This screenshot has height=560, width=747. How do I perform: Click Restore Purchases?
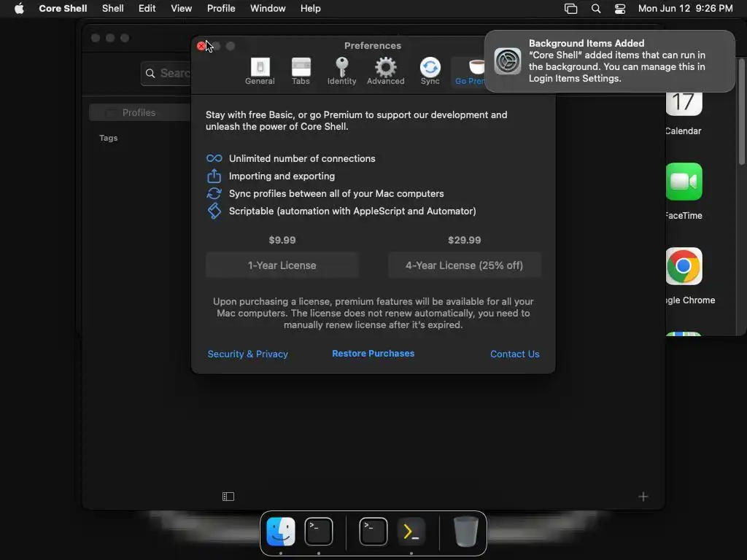[x=373, y=354]
